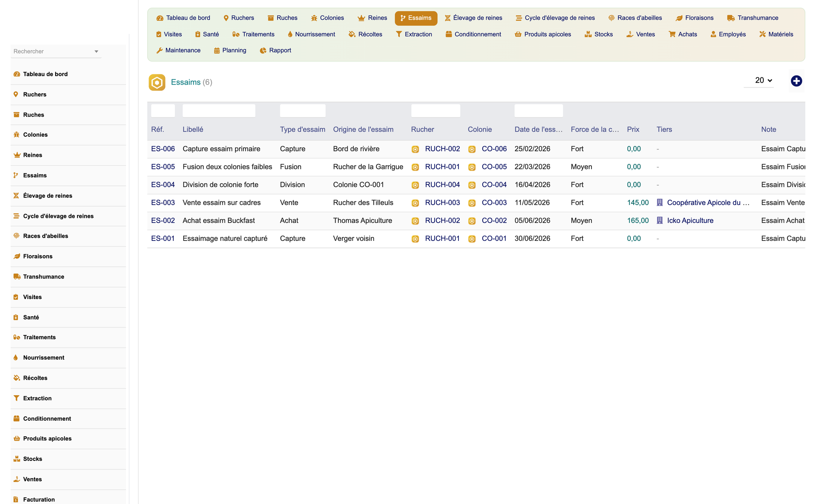Viewport: 814px width, 504px height.
Task: Click 'Thomas Apiculture' origin cell
Action: coord(363,220)
